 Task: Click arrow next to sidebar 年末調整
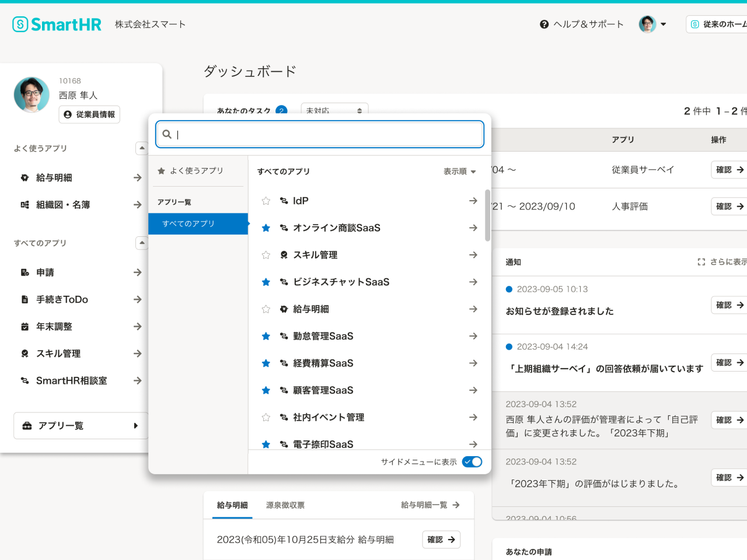pyautogui.click(x=138, y=327)
